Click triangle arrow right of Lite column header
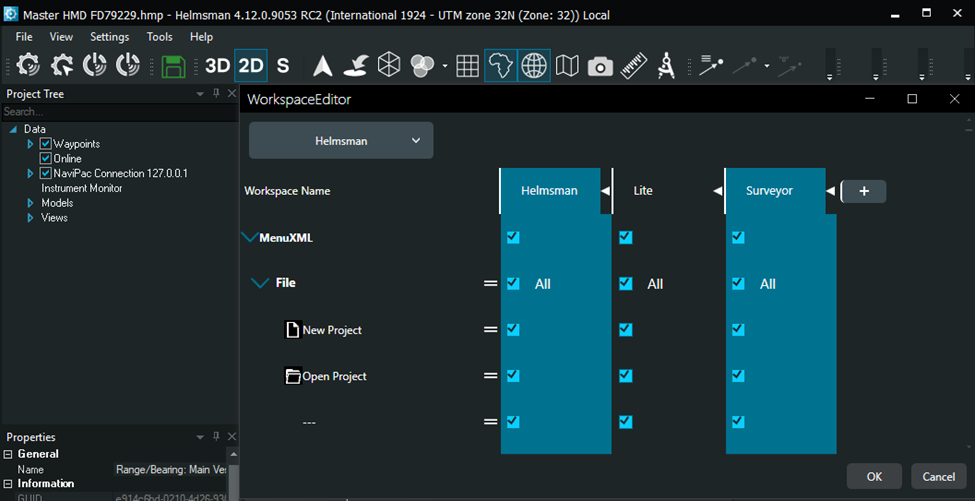Viewport: 975px width, 501px height. (x=718, y=191)
